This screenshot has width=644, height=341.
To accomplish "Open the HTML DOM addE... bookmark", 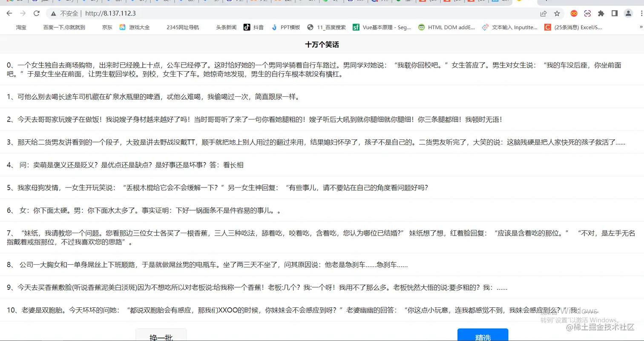I will click(x=447, y=27).
